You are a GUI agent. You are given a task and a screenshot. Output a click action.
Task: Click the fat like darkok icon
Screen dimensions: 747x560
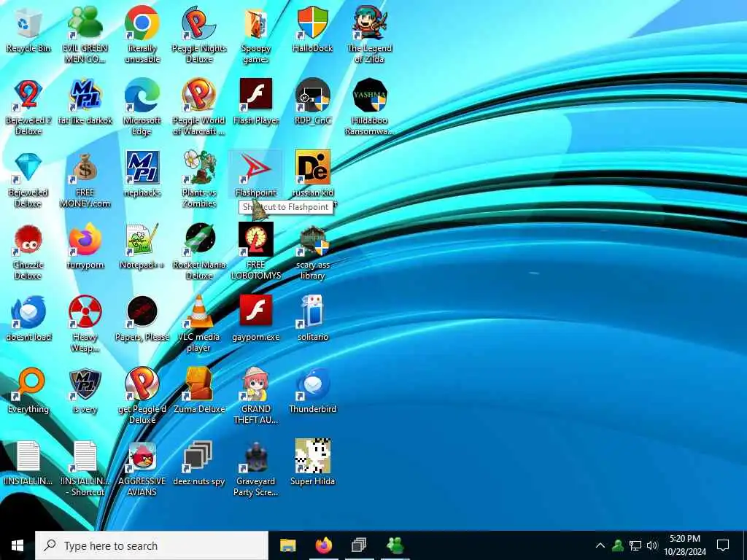[85, 103]
